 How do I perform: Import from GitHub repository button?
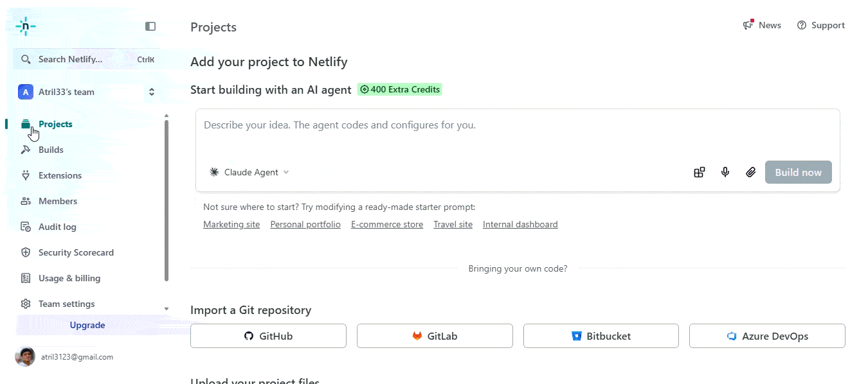(268, 336)
